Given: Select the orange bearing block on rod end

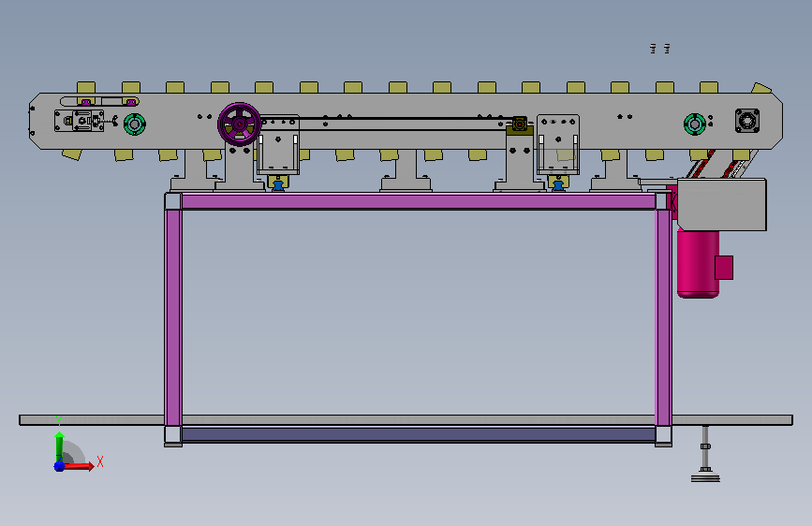Looking at the screenshot, I should (520, 124).
